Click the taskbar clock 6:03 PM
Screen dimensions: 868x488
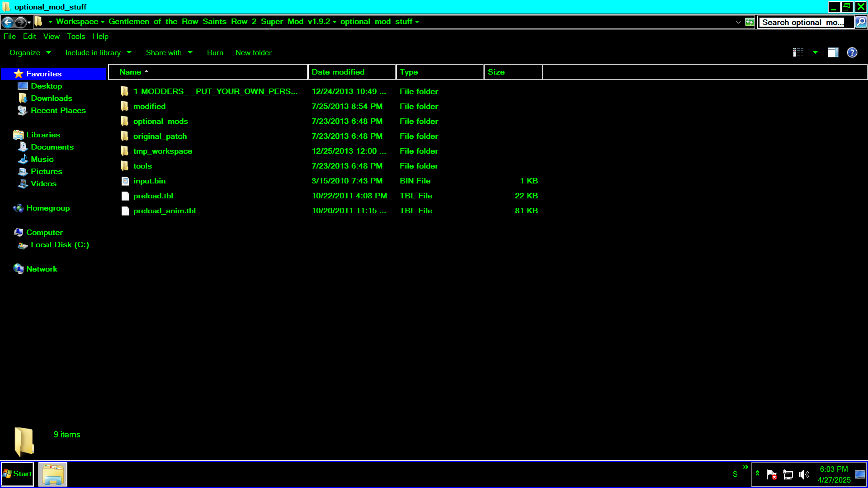834,469
